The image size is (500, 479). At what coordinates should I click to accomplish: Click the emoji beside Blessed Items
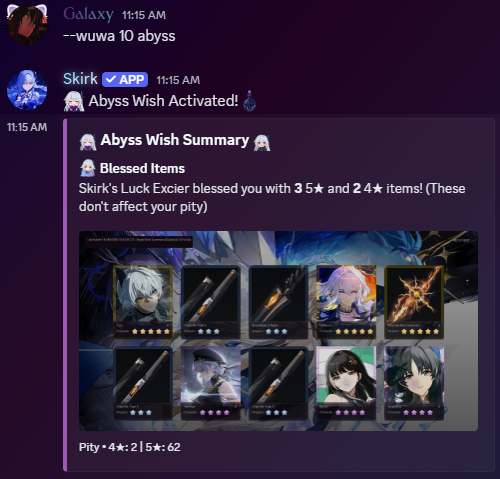click(x=88, y=168)
